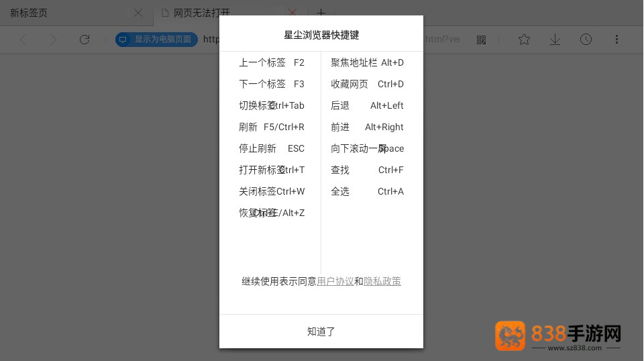Screen dimensions: 644x361
Task: Open downloads via download arrow icon
Action: [x=555, y=40]
